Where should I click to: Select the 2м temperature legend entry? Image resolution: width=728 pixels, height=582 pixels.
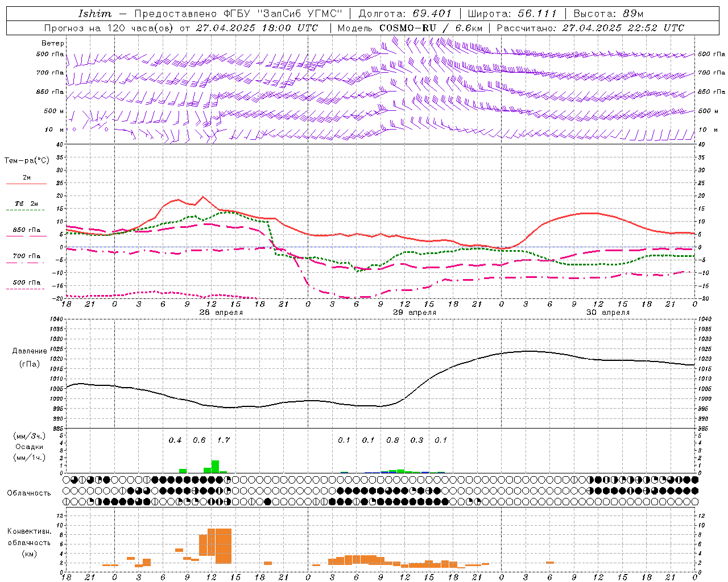[27, 178]
